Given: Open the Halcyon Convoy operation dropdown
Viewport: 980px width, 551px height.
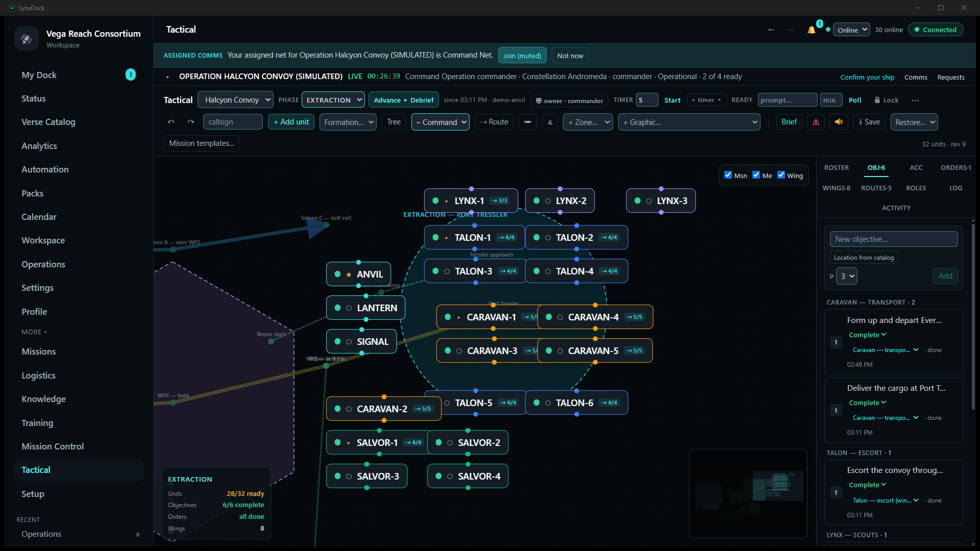Looking at the screenshot, I should pyautogui.click(x=235, y=100).
